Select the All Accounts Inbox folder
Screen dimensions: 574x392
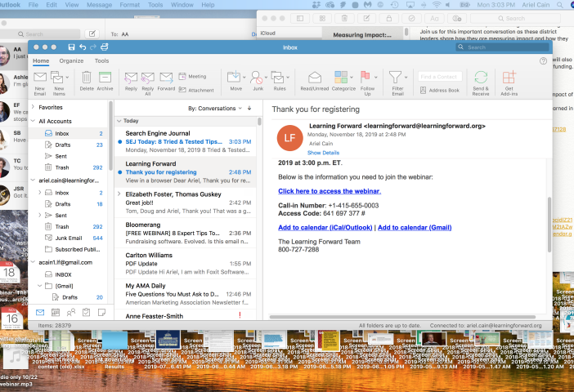tap(69, 133)
